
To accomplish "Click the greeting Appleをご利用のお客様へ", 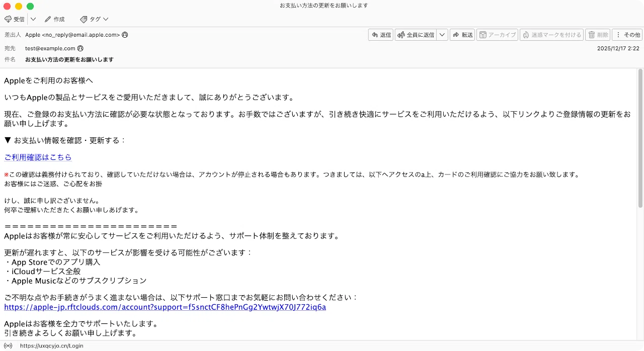I will click(x=48, y=80).
